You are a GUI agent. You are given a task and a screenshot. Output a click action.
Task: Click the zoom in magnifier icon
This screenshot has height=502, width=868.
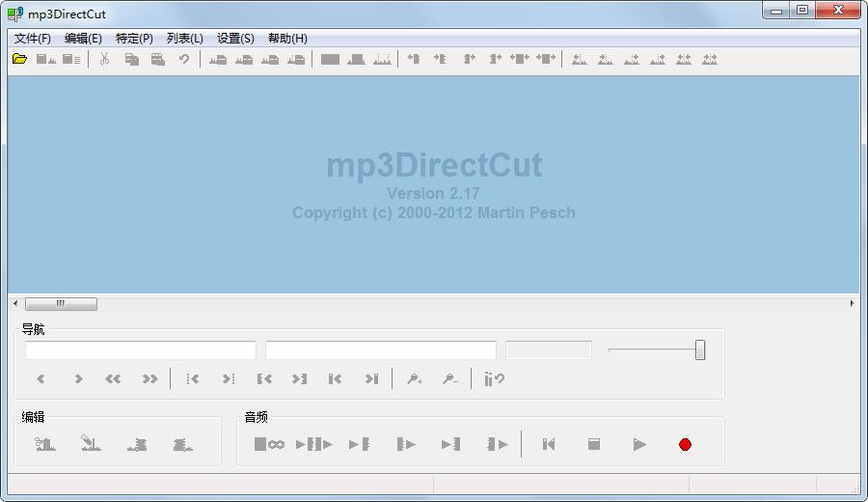click(x=415, y=379)
